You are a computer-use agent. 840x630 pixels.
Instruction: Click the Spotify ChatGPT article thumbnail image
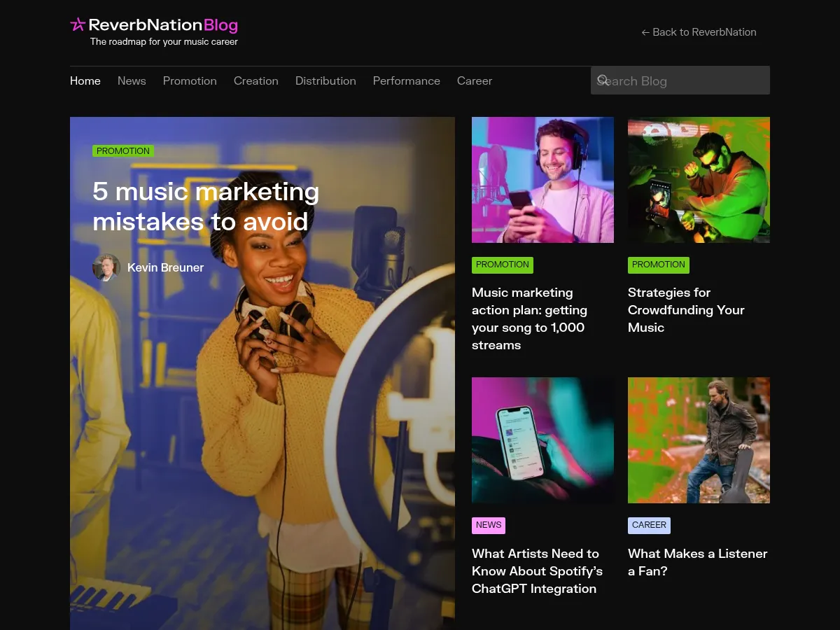click(542, 440)
